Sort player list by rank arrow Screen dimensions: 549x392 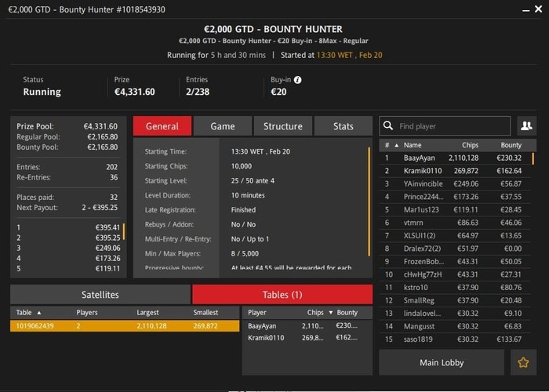pos(396,145)
